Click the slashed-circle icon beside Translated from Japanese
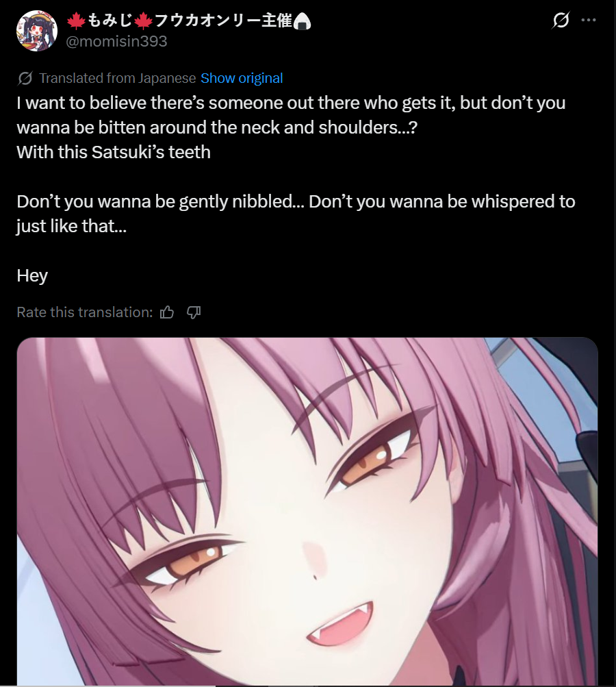 (x=25, y=79)
